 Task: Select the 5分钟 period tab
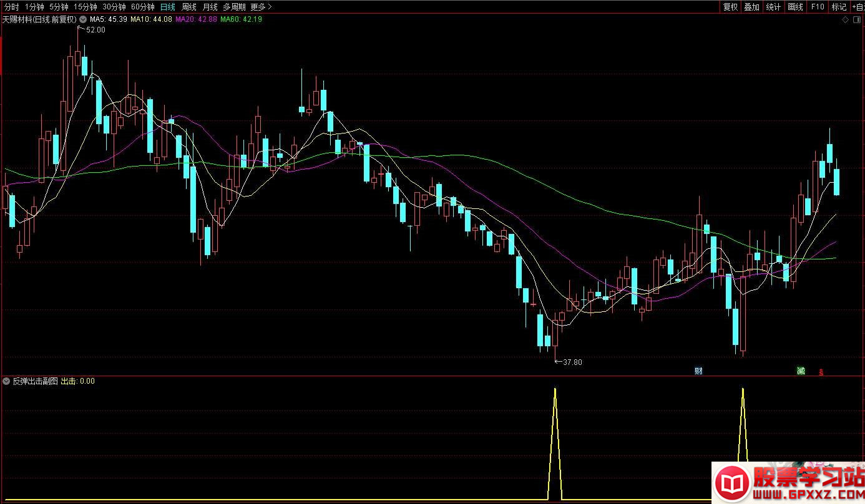(59, 7)
